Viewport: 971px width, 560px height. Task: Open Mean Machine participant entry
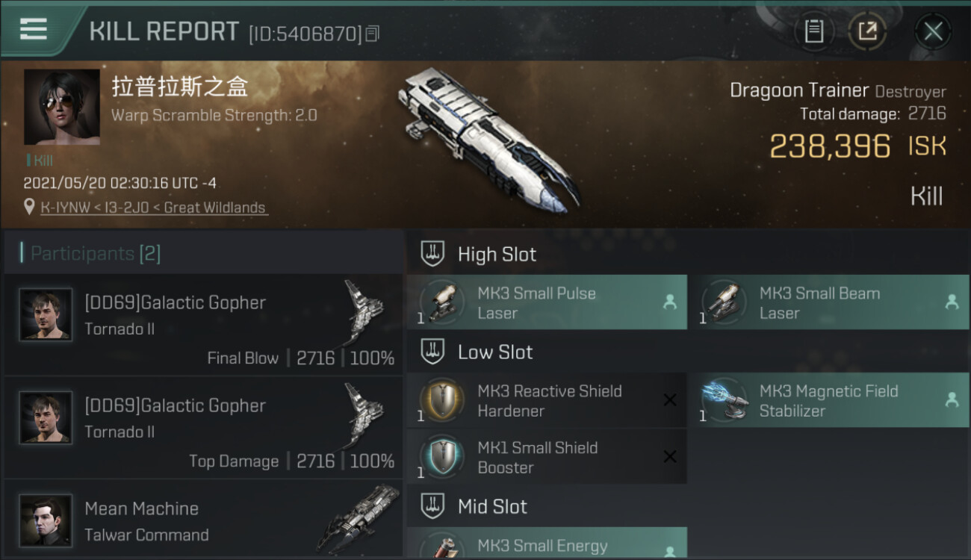tap(203, 520)
